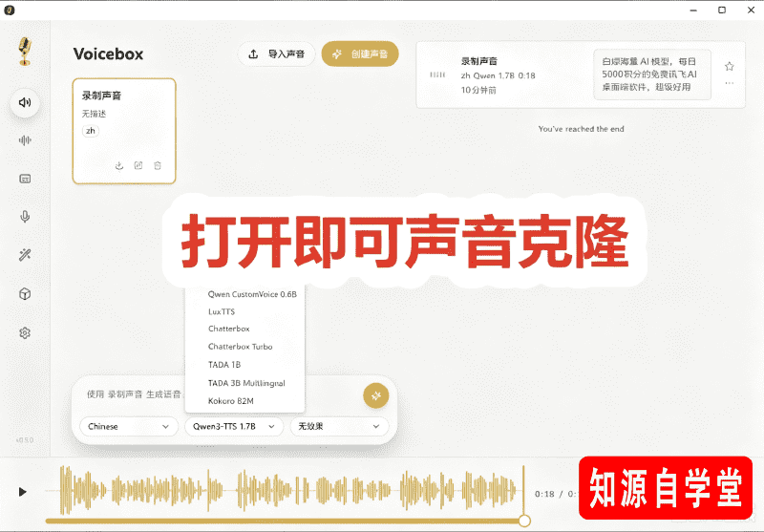
Task: Choose TADA 3B Multilingual from model list
Action: tap(245, 383)
